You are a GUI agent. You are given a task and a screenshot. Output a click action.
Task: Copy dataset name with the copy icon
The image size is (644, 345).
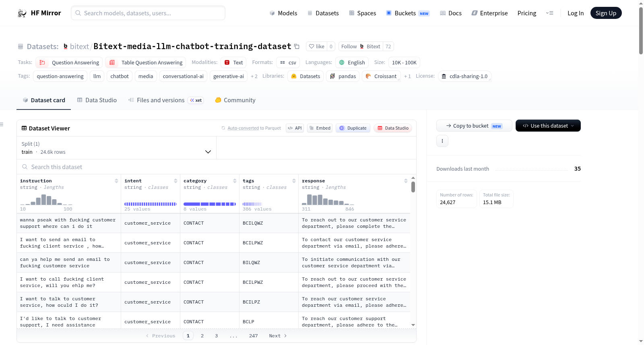click(297, 46)
